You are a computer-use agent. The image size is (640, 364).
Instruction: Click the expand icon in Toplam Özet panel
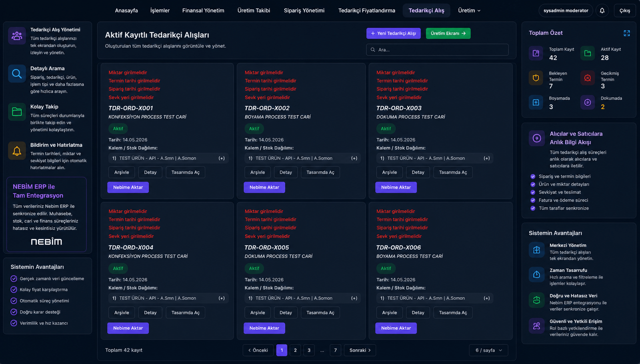pos(627,33)
